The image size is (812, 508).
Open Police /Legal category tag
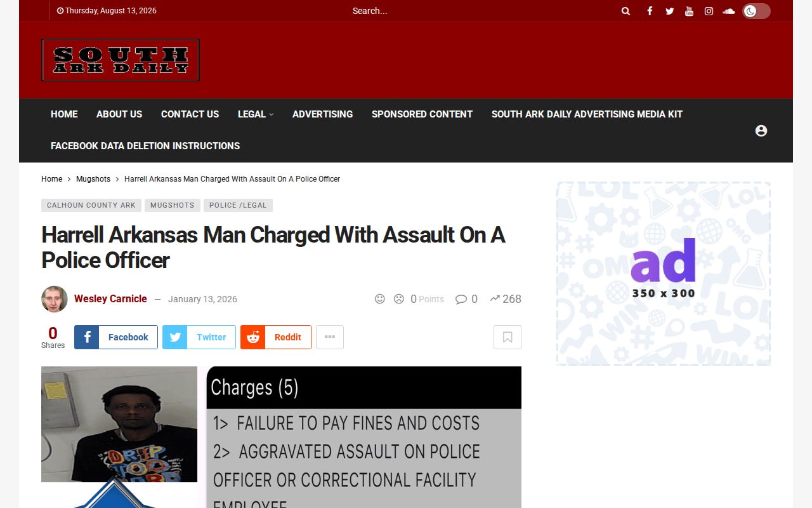click(x=238, y=205)
